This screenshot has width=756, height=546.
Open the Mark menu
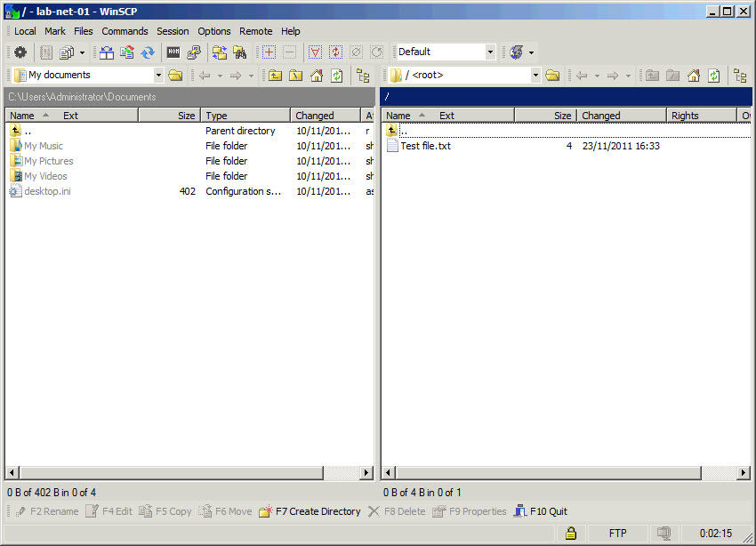click(x=55, y=31)
